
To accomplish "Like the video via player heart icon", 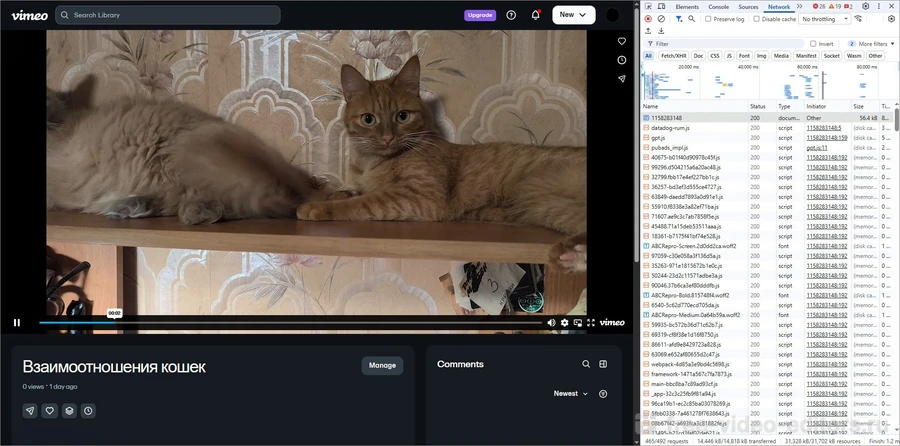I will coord(622,41).
